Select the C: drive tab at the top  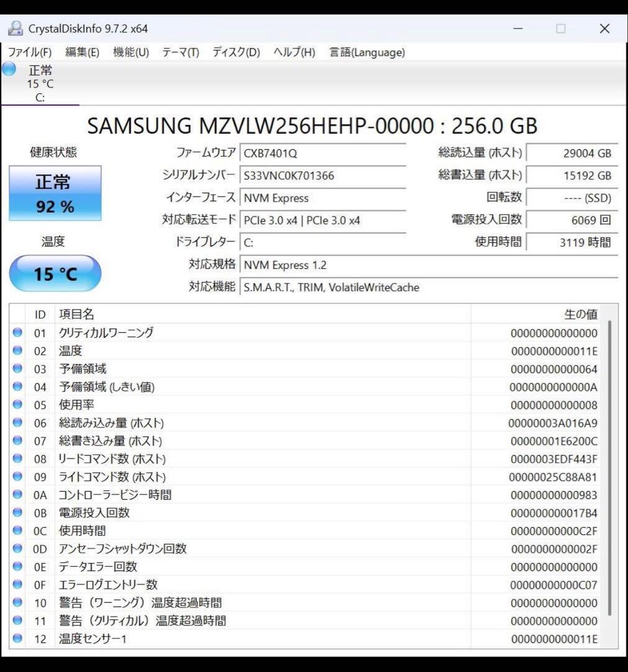[x=40, y=84]
